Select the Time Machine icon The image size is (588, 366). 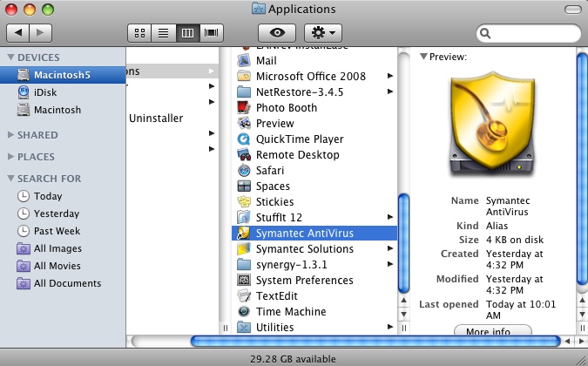[244, 312]
